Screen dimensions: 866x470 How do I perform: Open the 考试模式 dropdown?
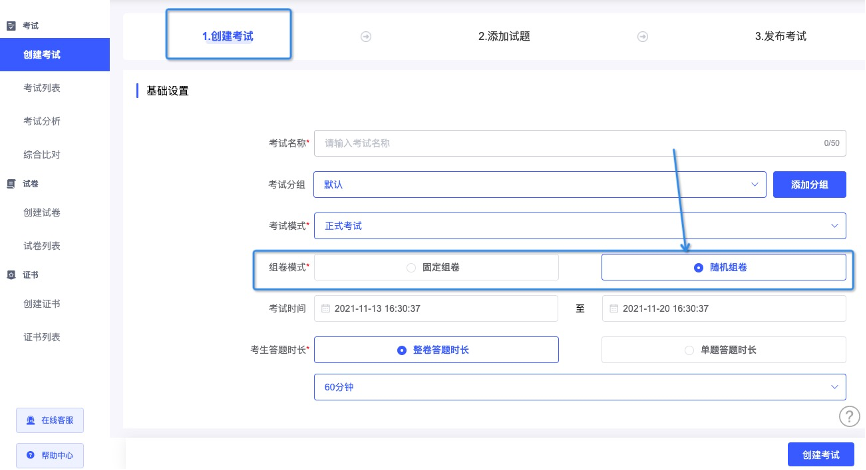(x=580, y=226)
